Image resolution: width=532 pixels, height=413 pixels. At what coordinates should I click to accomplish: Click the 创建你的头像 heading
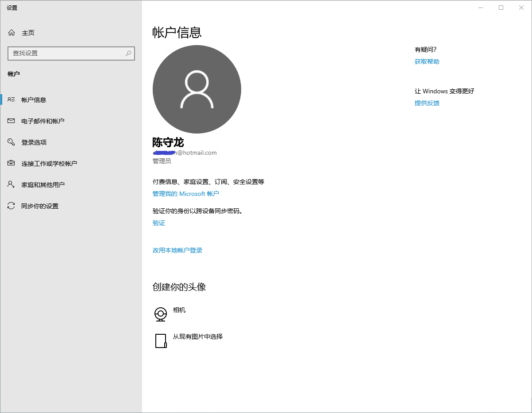[179, 287]
